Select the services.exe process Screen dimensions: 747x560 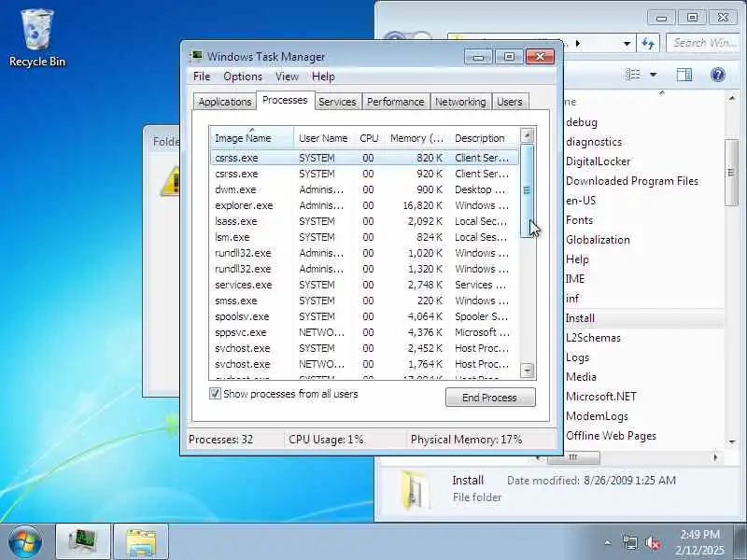(364, 285)
